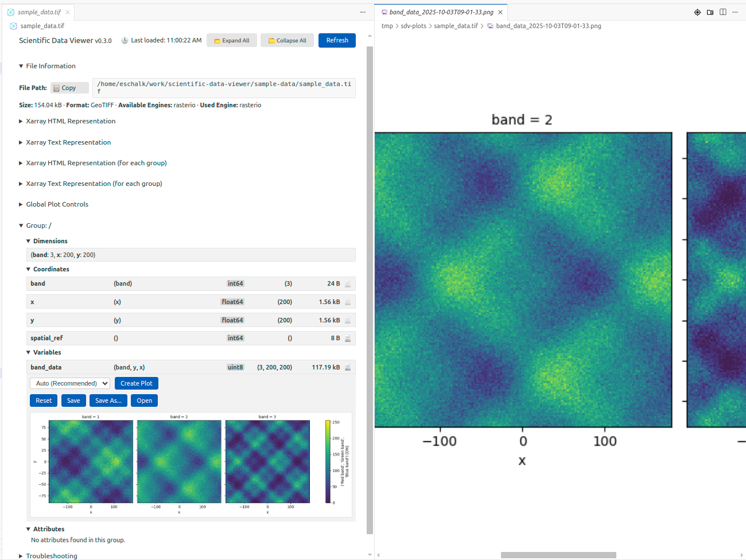This screenshot has width=746, height=560.
Task: Click Create Plot for band_data
Action: (x=136, y=383)
